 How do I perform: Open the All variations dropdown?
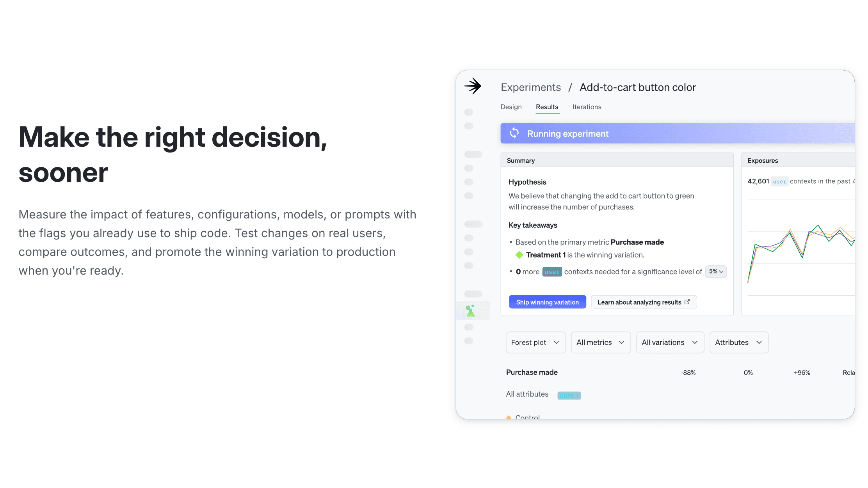coord(670,342)
